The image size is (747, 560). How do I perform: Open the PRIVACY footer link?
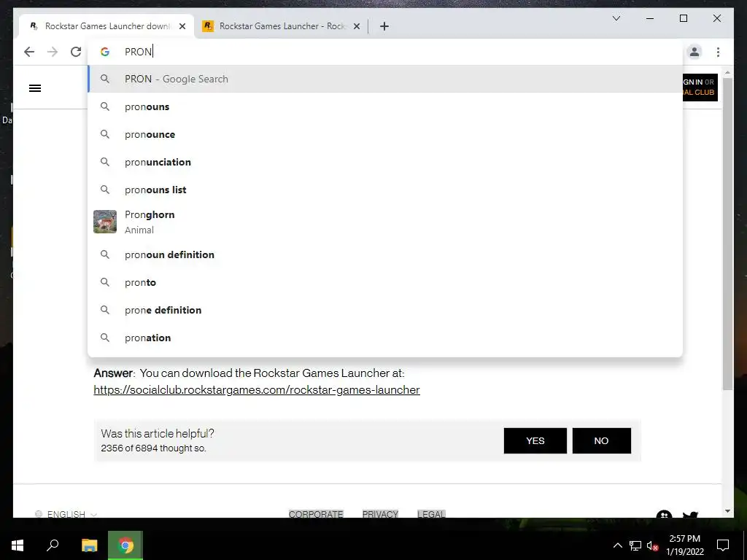(380, 514)
